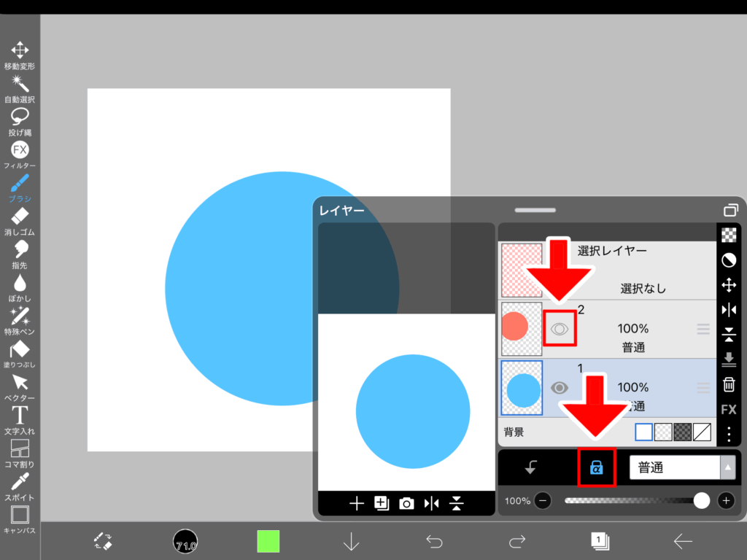Add a new layer with plus button
The width and height of the screenshot is (747, 560).
(357, 504)
